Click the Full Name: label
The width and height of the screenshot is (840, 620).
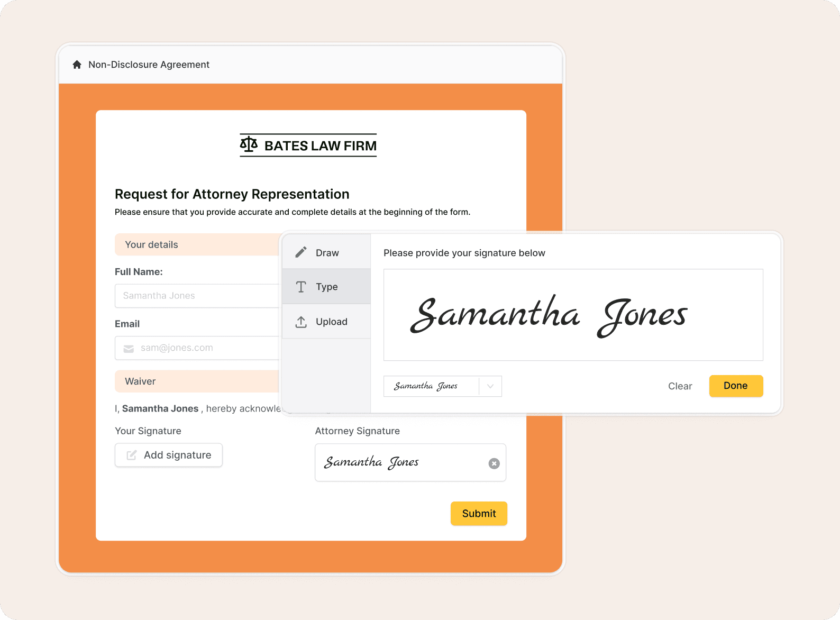tap(139, 271)
